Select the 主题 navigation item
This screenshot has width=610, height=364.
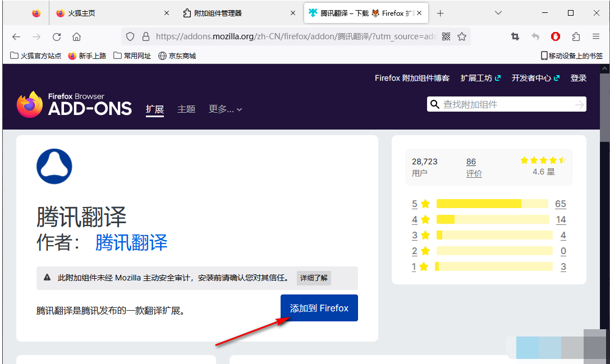186,109
